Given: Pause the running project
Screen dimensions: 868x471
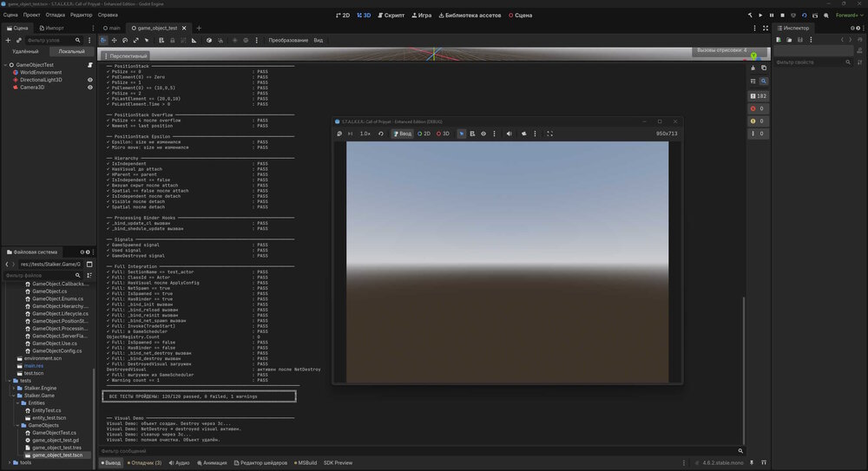Looking at the screenshot, I should click(772, 16).
